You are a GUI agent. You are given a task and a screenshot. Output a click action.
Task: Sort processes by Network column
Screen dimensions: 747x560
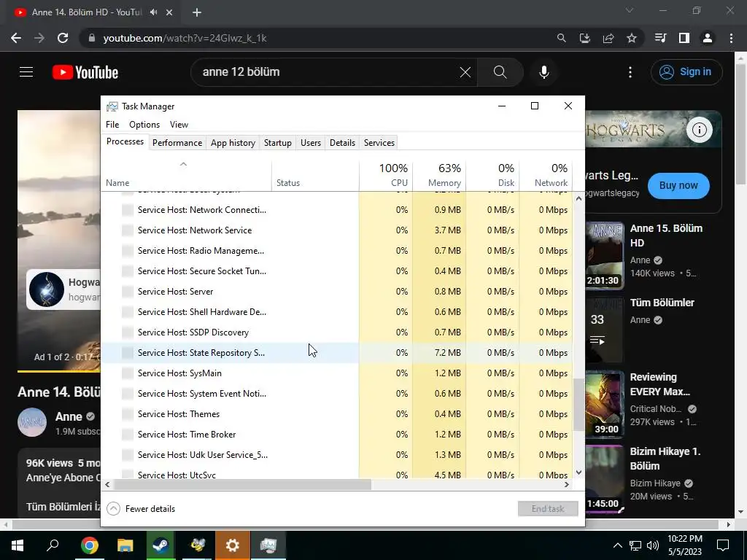tap(546, 175)
